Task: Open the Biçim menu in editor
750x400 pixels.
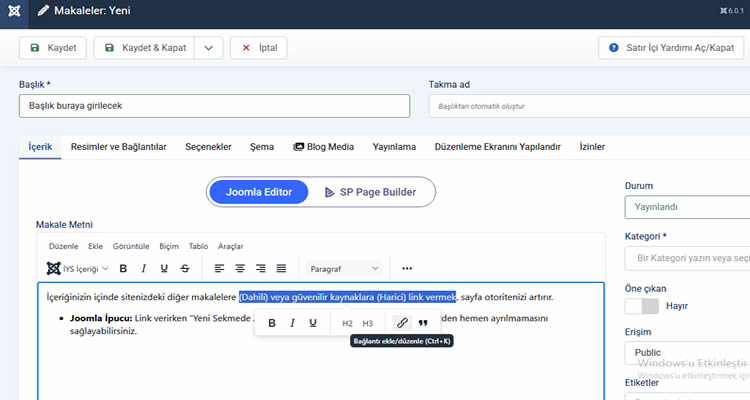Action: (x=169, y=246)
